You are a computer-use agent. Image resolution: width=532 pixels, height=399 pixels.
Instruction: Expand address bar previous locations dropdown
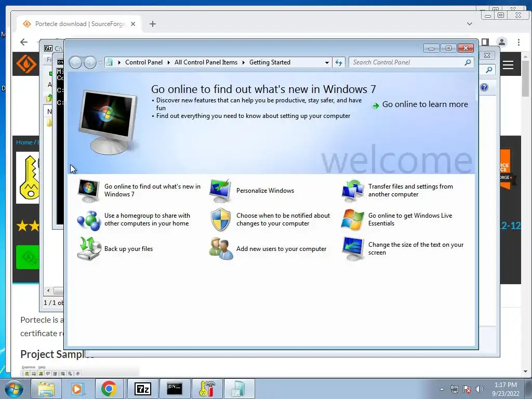(327, 62)
